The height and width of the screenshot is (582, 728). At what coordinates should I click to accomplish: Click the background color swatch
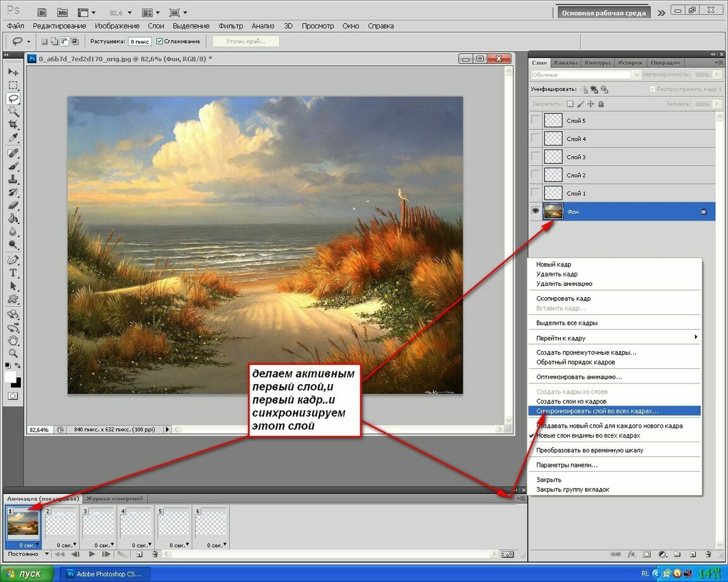[18, 384]
